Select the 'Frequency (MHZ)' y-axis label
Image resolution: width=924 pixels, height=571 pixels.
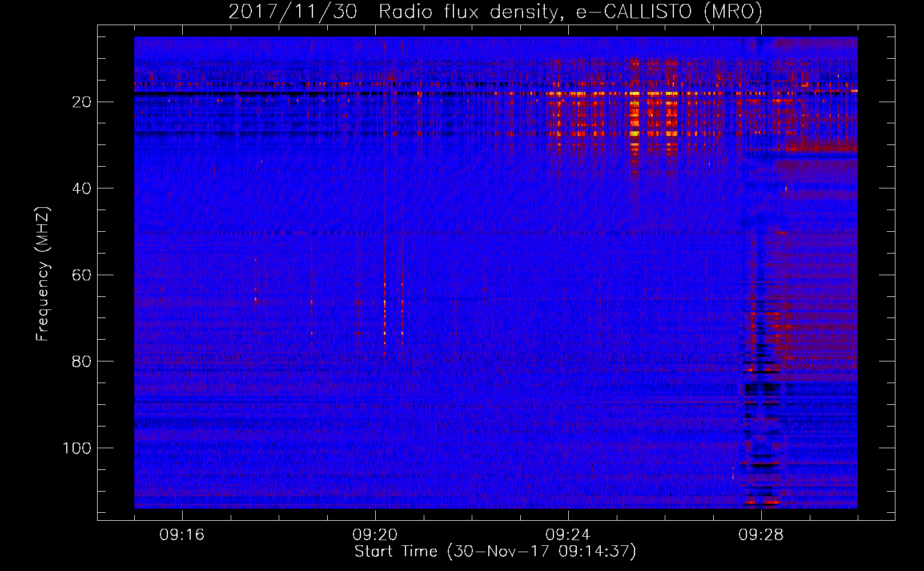pyautogui.click(x=43, y=274)
